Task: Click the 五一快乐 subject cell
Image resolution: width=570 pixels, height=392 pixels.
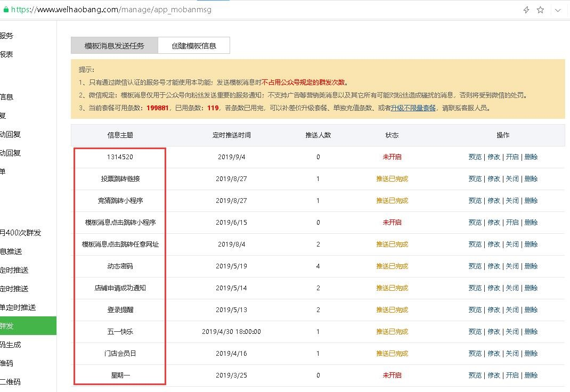Action: click(120, 331)
